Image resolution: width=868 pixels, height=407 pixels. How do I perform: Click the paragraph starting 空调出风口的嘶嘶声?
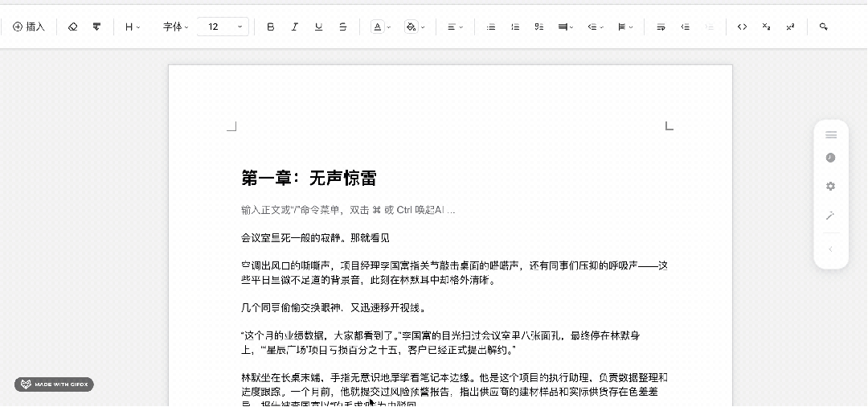coord(454,273)
